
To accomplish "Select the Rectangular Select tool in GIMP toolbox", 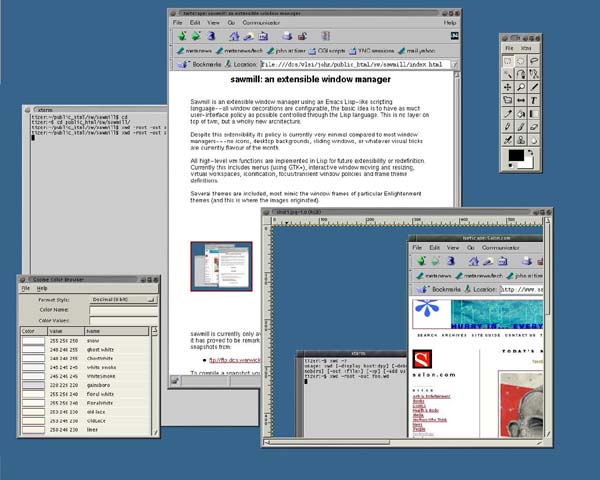I will coord(508,61).
